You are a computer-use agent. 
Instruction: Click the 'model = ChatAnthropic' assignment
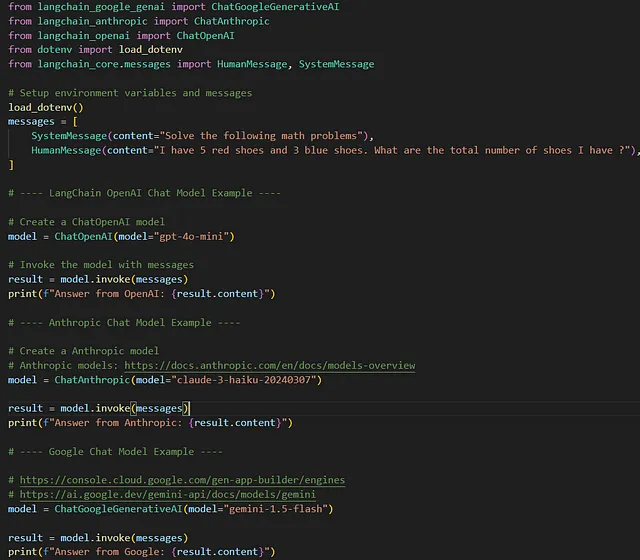[x=165, y=380]
